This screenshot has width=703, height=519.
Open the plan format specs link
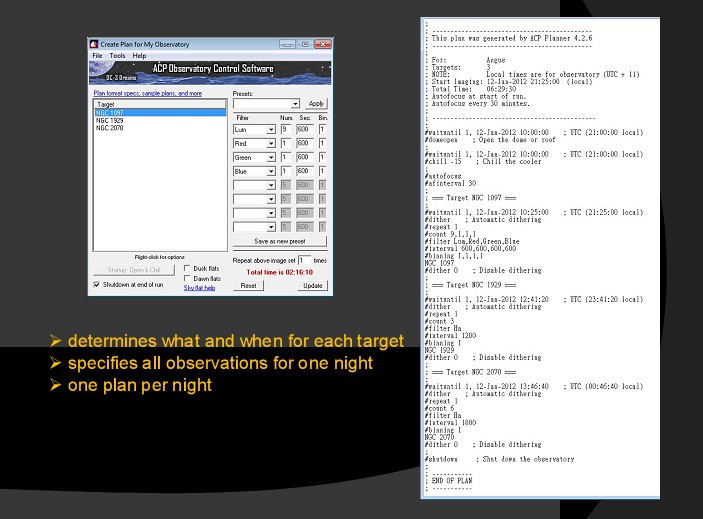point(148,93)
